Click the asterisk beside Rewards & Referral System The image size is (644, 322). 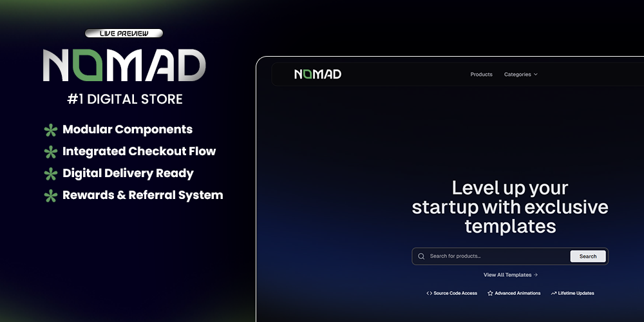pos(50,196)
